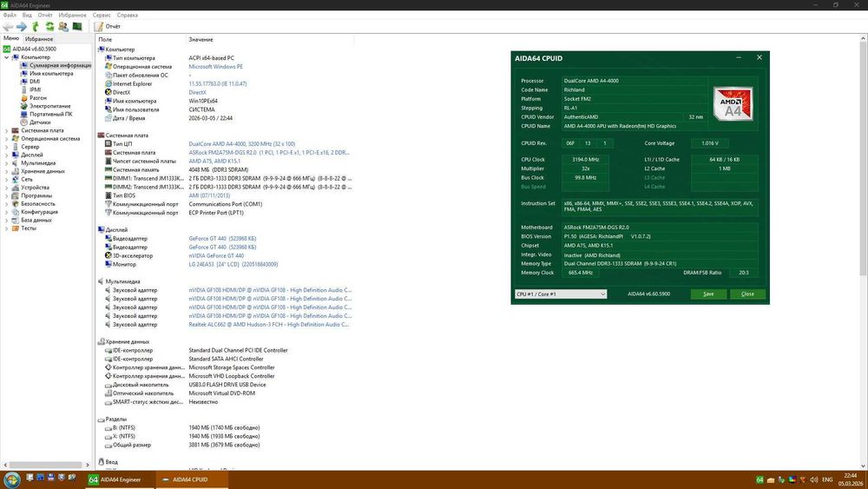Select Суммарная информация in the tree
Viewport: 868px width, 489px height.
pyautogui.click(x=61, y=65)
